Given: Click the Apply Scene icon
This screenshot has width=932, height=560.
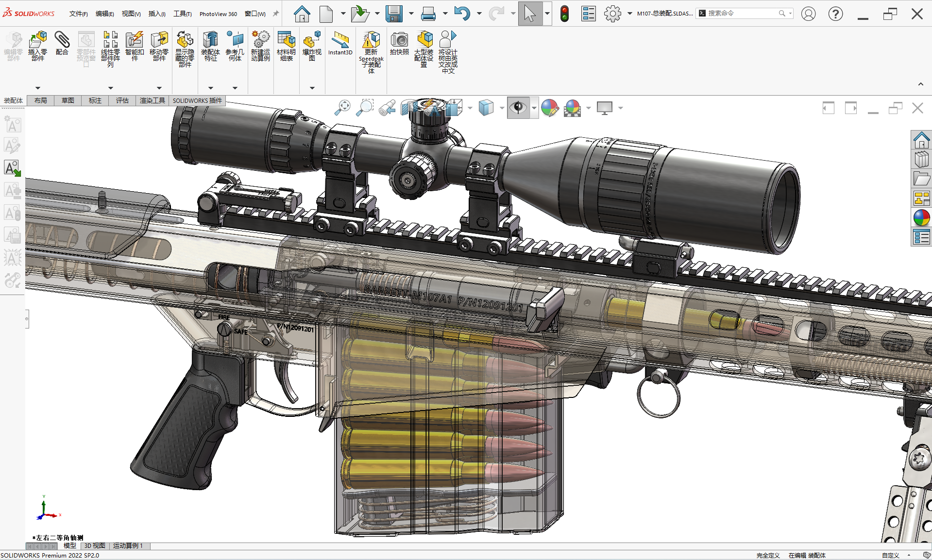Looking at the screenshot, I should tap(573, 107).
